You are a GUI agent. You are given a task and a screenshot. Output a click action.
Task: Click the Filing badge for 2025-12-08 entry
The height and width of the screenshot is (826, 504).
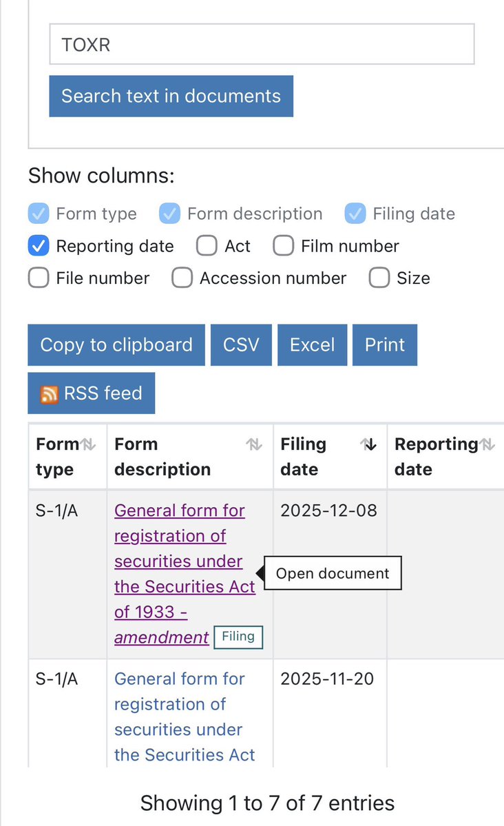(x=238, y=637)
